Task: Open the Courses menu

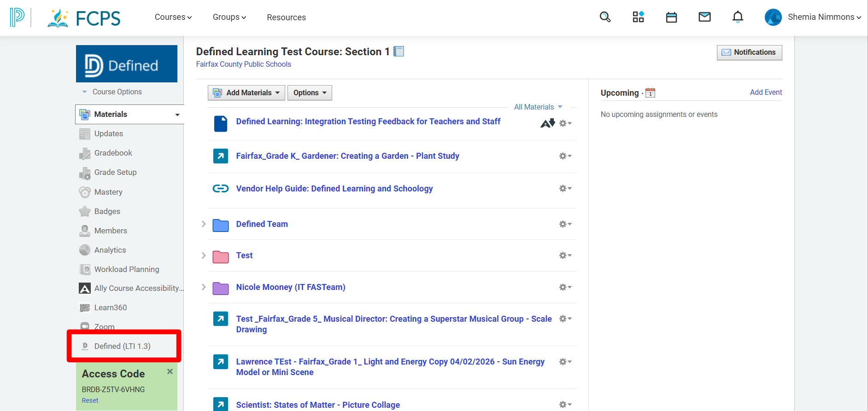Action: coord(173,17)
